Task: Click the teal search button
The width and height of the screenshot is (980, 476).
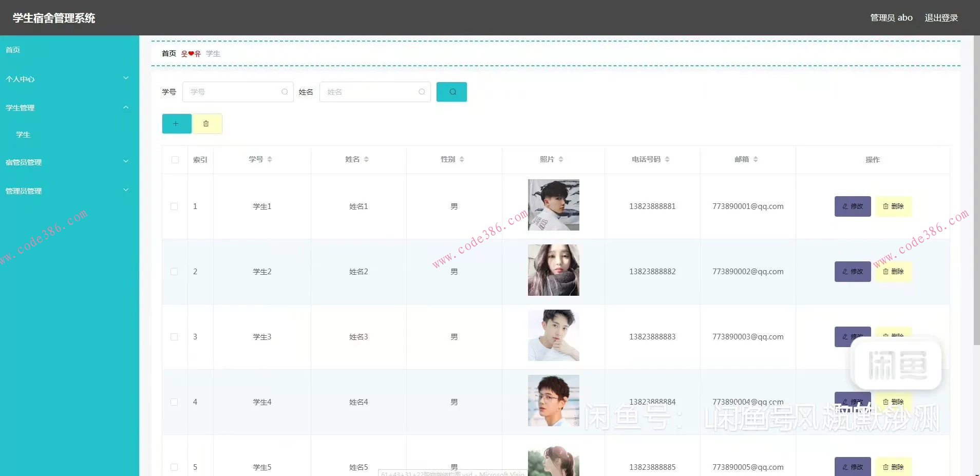Action: (x=451, y=92)
